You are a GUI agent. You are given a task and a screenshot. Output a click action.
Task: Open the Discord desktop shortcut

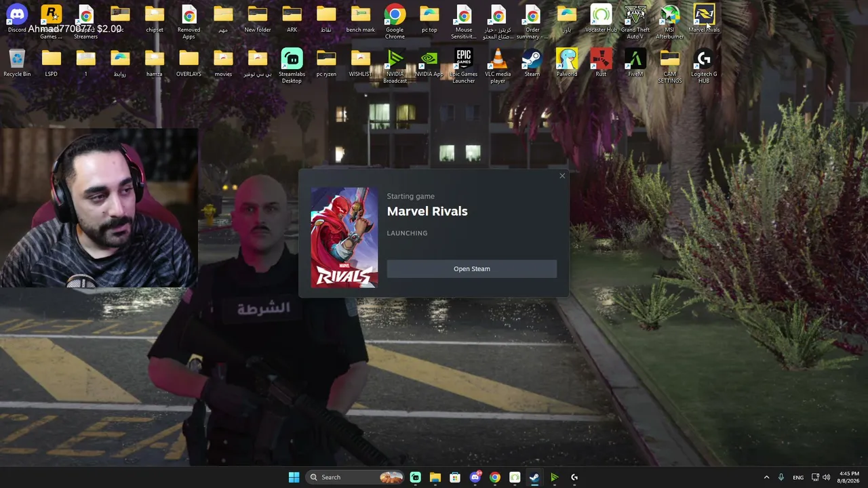point(17,19)
